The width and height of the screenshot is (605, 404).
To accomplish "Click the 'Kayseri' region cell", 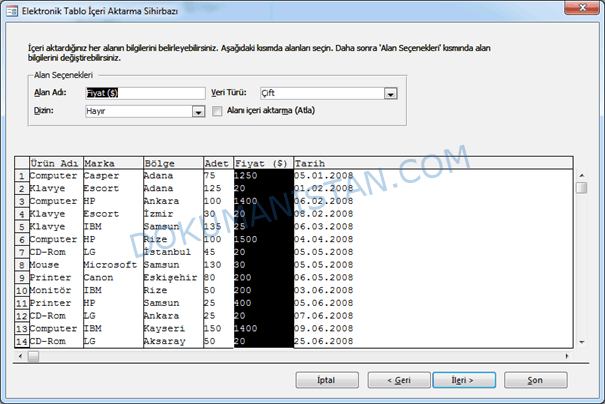I will 173,329.
